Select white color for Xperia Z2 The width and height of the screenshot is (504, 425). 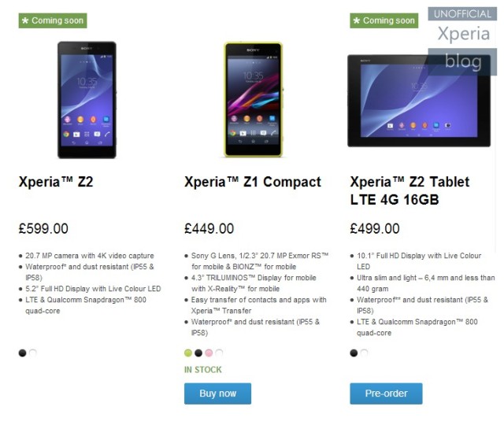[33, 353]
